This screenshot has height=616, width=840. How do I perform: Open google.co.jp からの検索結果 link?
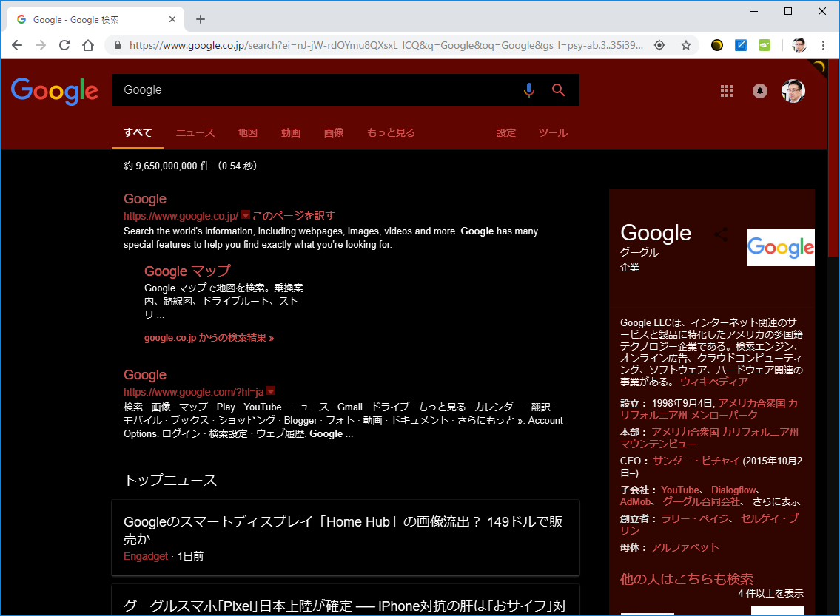209,338
